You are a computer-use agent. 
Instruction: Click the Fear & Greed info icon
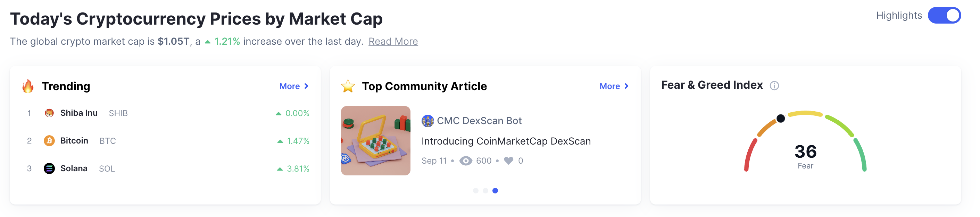[x=774, y=86]
